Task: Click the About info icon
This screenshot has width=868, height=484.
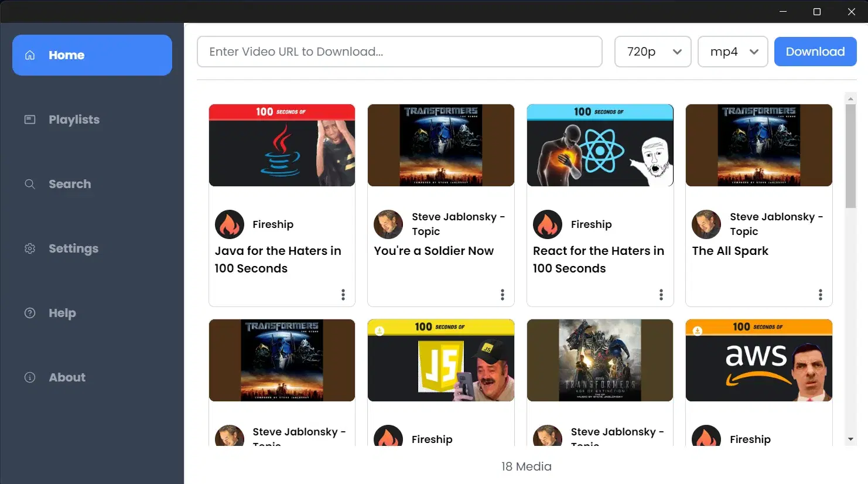Action: [30, 377]
